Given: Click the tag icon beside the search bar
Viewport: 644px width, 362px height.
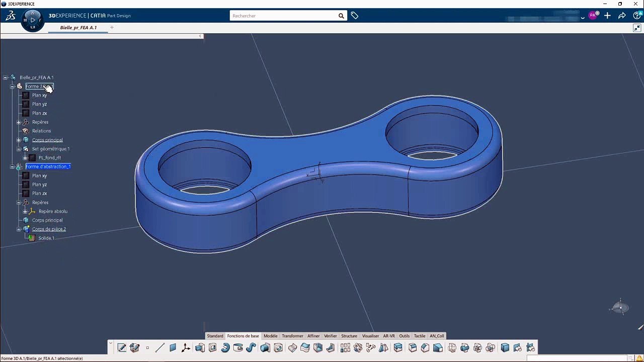Looking at the screenshot, I should click(x=355, y=16).
